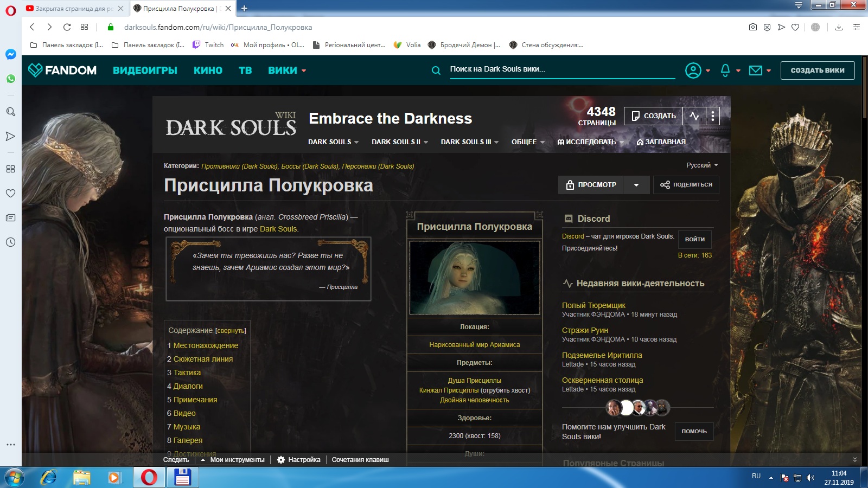Open wiki more options three dots
Viewport: 868px width, 488px height.
coord(713,116)
